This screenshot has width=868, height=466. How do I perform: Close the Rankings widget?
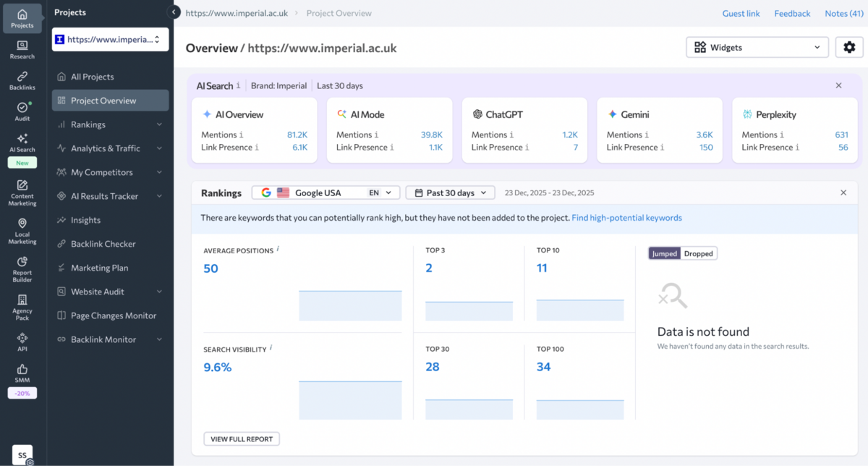pyautogui.click(x=843, y=192)
